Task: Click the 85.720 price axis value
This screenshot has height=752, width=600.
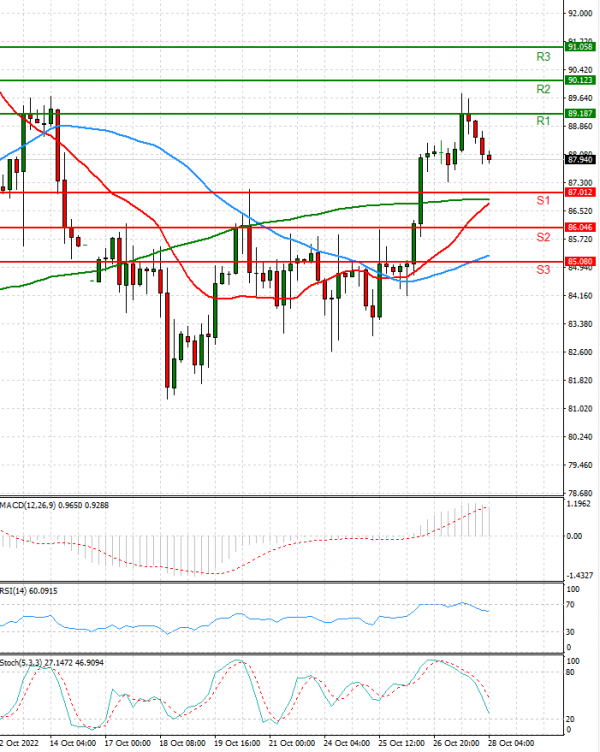Action: coord(580,239)
